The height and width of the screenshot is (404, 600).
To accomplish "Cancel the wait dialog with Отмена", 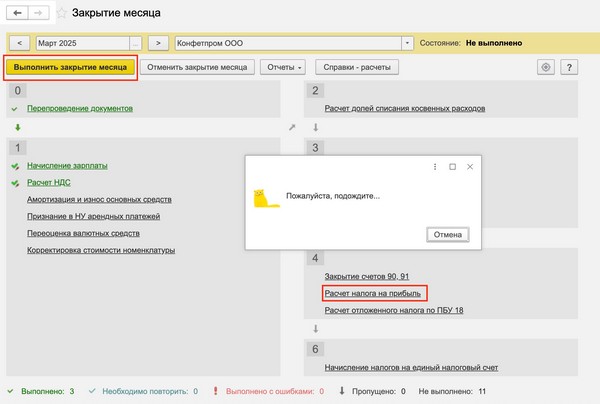I will [x=447, y=234].
